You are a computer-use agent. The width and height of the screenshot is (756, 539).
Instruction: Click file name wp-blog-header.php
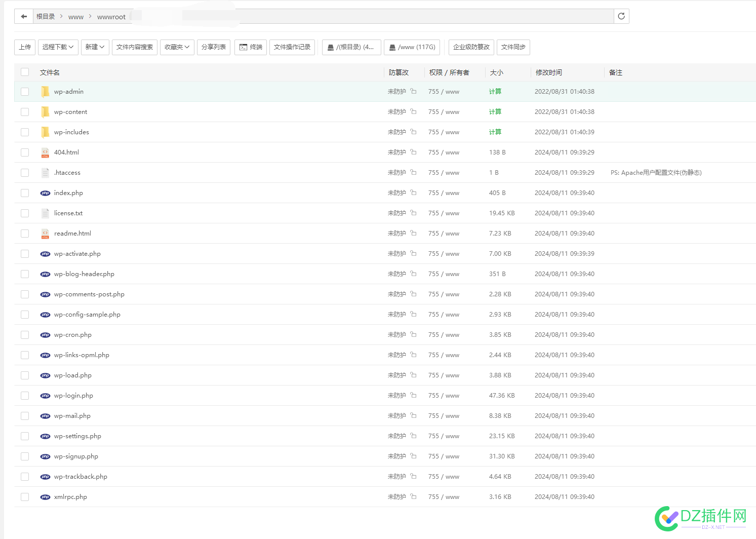[x=84, y=274]
